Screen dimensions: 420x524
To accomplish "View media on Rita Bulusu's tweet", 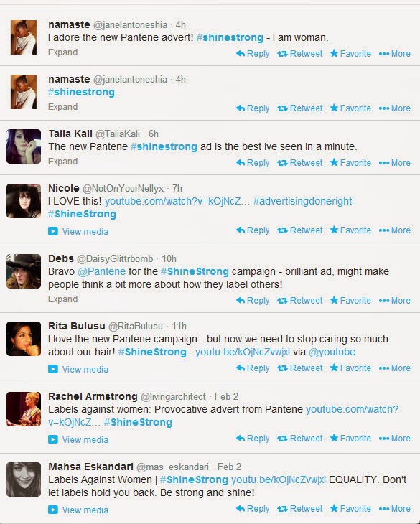I will [x=85, y=369].
